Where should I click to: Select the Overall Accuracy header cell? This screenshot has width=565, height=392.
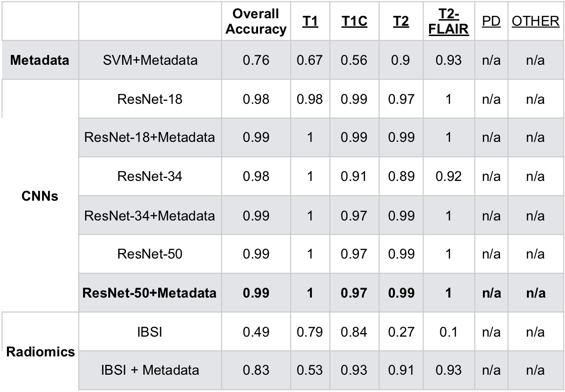pyautogui.click(x=256, y=21)
